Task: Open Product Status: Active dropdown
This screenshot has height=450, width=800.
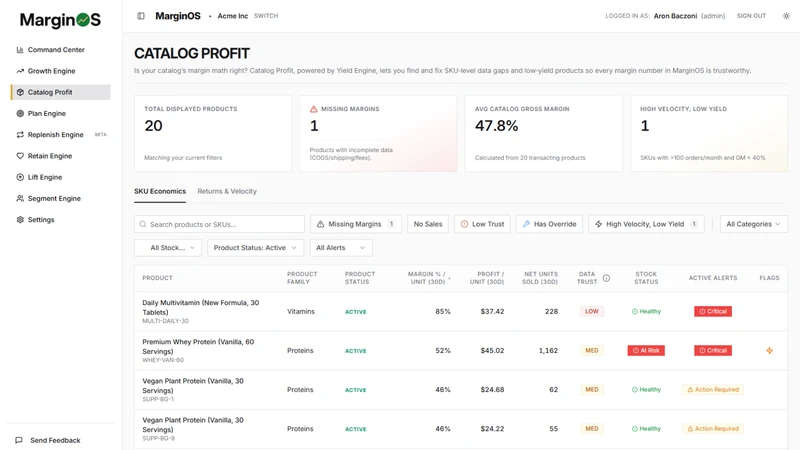Action: point(255,248)
